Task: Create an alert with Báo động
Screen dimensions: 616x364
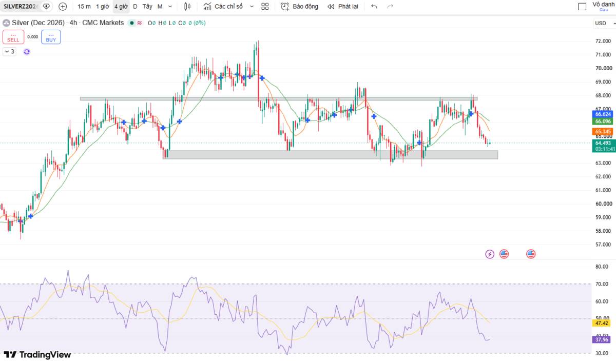Action: click(x=299, y=7)
